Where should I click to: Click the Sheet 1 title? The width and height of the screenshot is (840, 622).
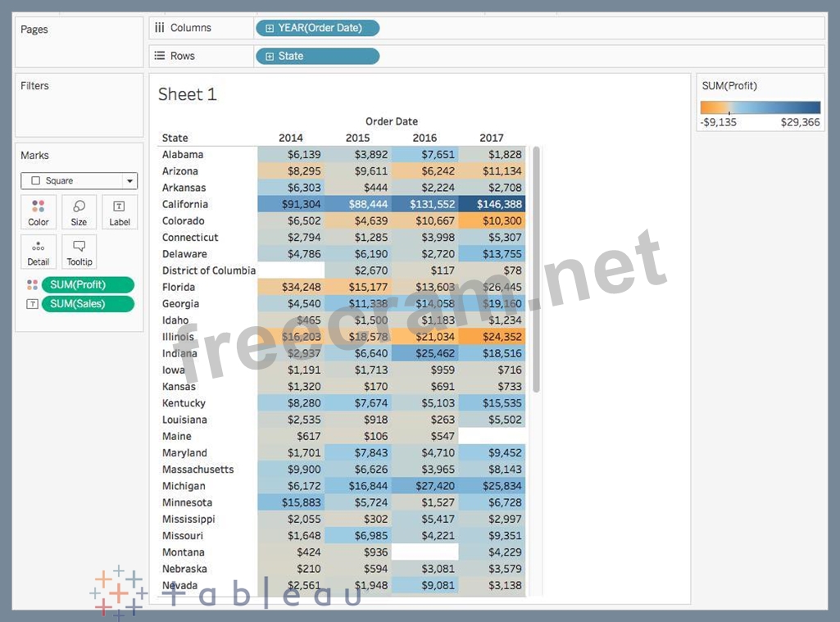[x=187, y=94]
